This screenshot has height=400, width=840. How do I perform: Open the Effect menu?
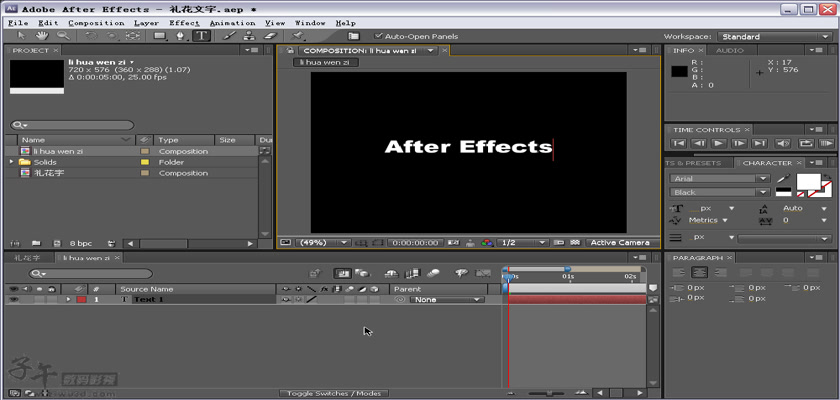pos(184,23)
